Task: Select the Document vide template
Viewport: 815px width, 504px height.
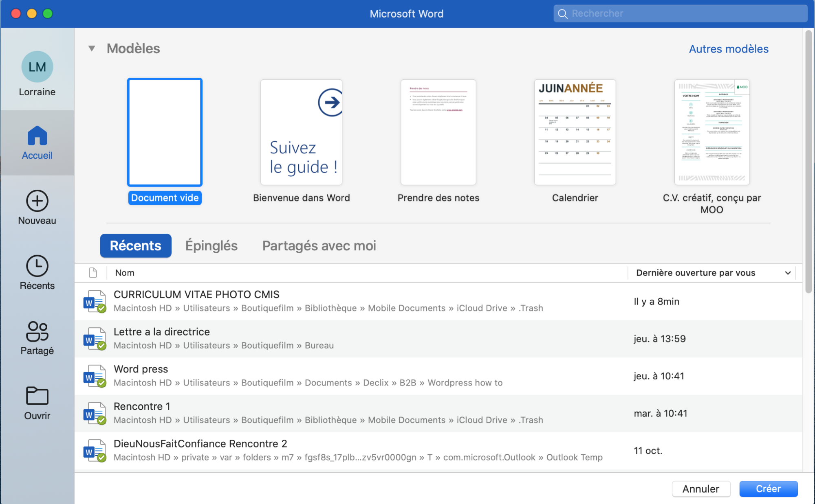Action: pyautogui.click(x=165, y=132)
